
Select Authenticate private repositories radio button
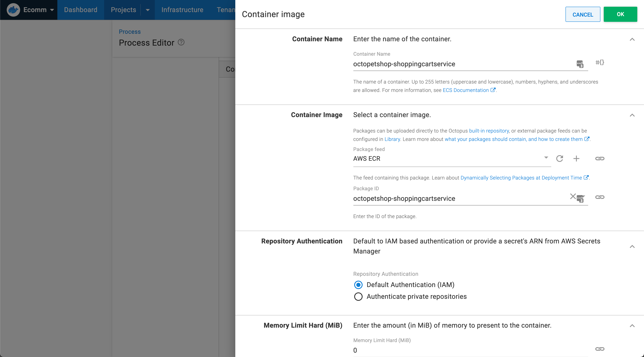tap(358, 296)
